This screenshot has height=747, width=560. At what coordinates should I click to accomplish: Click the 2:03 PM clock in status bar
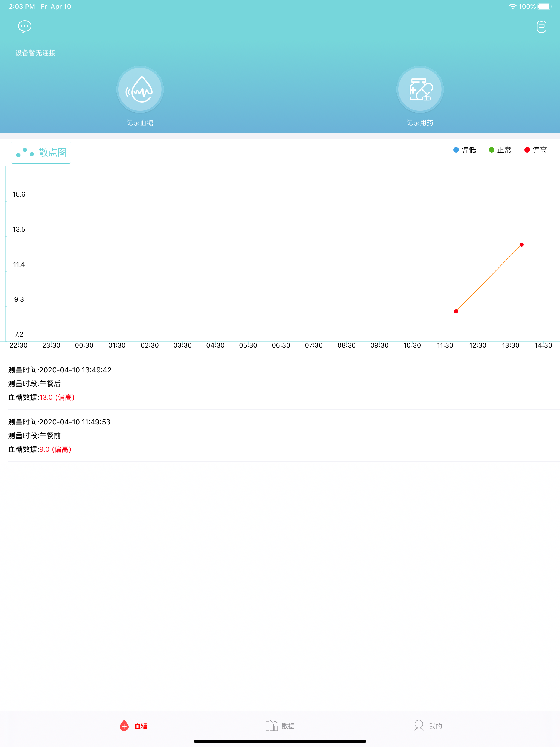22,6
